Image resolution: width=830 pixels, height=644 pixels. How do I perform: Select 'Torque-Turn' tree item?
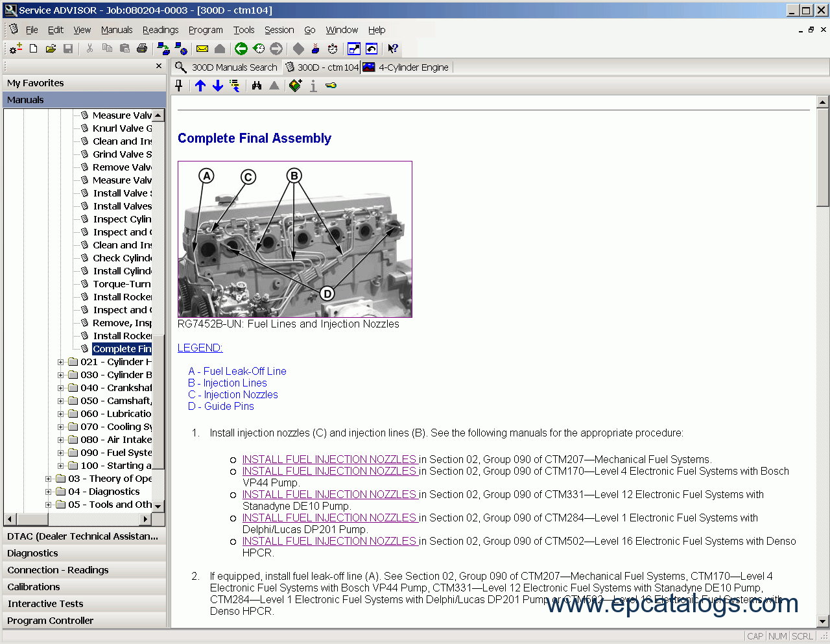(x=122, y=284)
